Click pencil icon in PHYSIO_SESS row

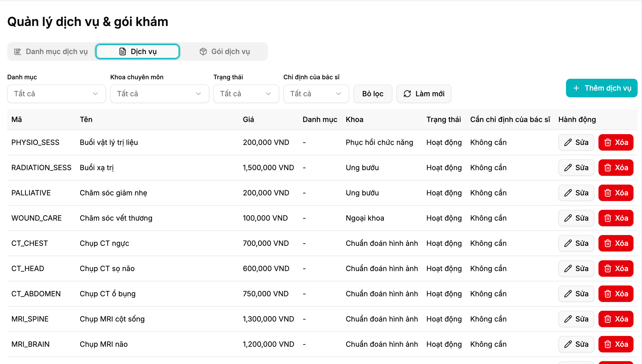(x=568, y=142)
